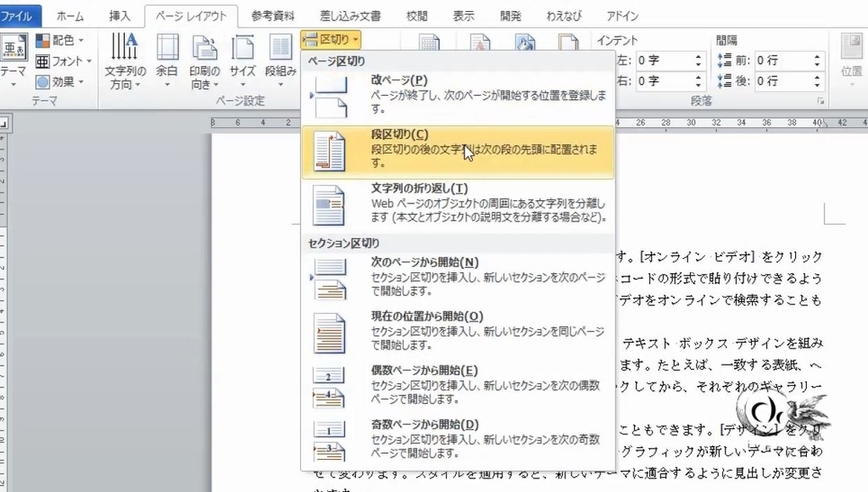Adjust the 前 spacing spinner
This screenshot has width=868, height=492.
coord(818,60)
